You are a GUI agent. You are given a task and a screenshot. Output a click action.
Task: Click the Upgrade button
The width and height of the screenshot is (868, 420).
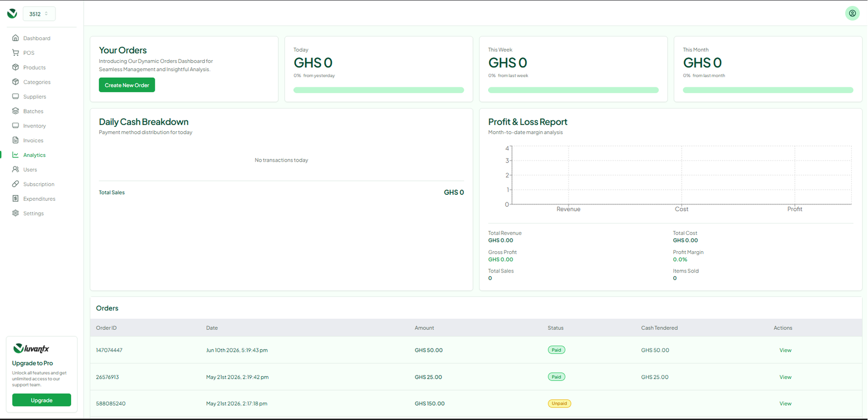[x=42, y=400]
